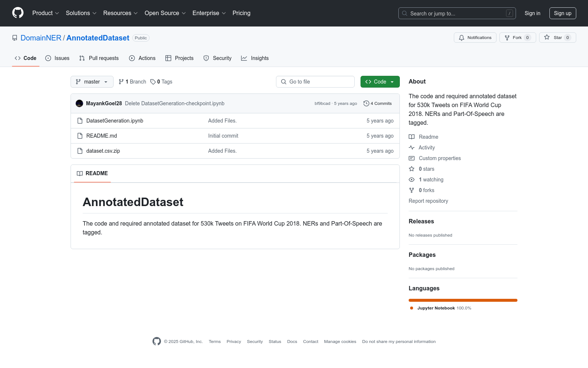Click the MayankGoel28 avatar image
Image resolution: width=588 pixels, height=368 pixels.
(79, 103)
